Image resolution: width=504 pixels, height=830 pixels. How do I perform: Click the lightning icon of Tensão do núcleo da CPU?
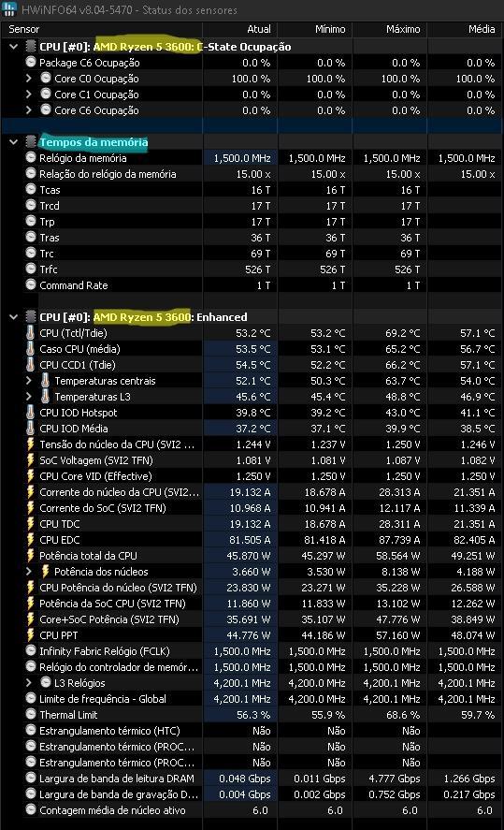pyautogui.click(x=31, y=444)
